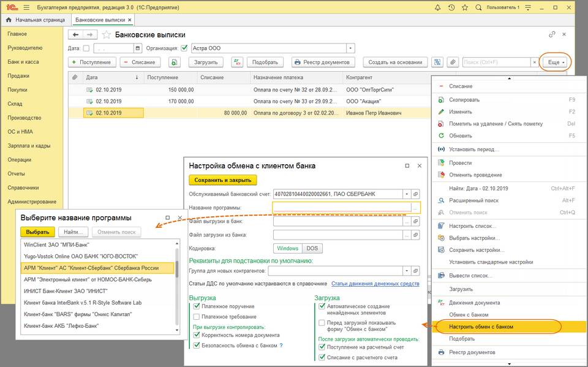Select Обновить in the Еще menu

pos(509,136)
